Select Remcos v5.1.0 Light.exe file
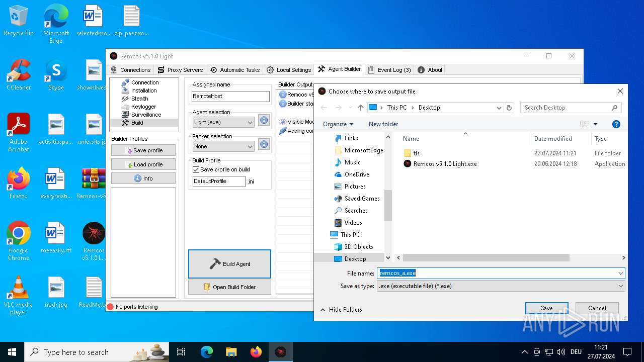This screenshot has height=362, width=644. [445, 164]
